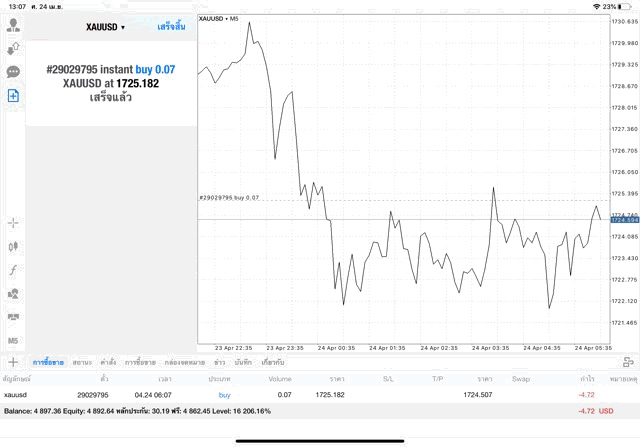Open the indicators function icon
This screenshot has height=447, width=640.
(x=13, y=270)
